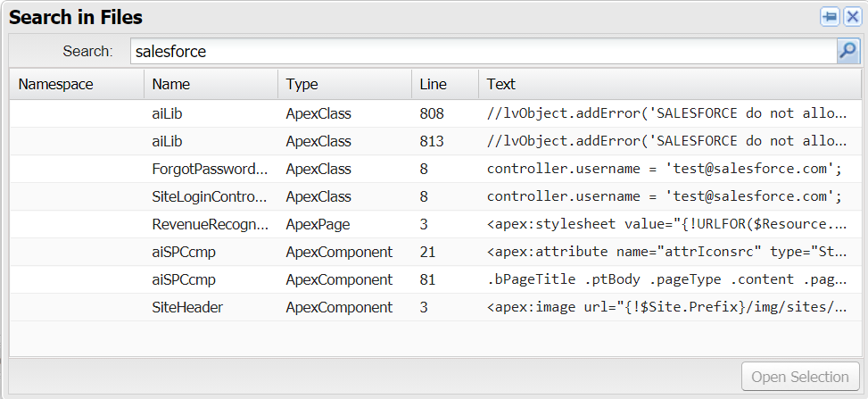Click the apex:image url text cell
Image resolution: width=868 pixels, height=399 pixels.
click(666, 307)
